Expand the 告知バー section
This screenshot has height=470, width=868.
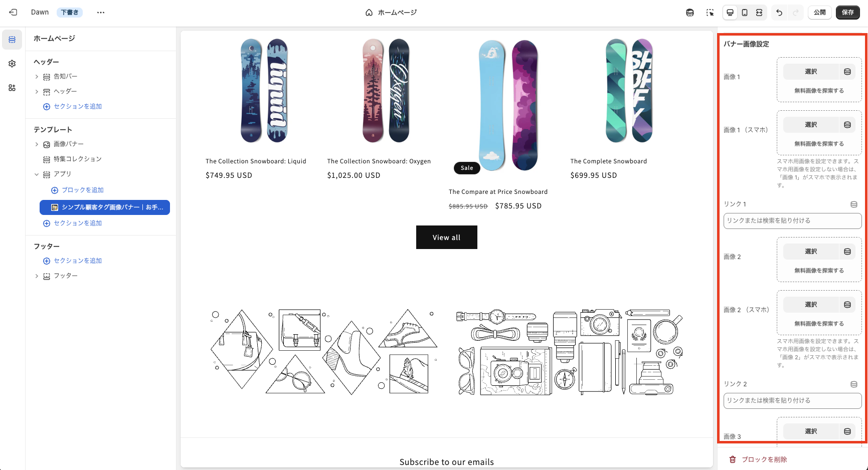coord(37,77)
